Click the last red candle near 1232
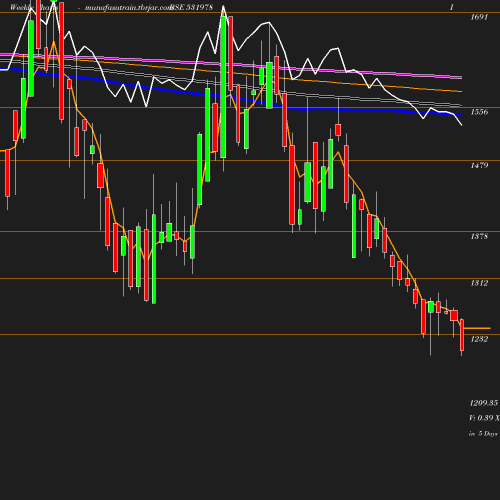This screenshot has width=500, height=500. click(462, 335)
